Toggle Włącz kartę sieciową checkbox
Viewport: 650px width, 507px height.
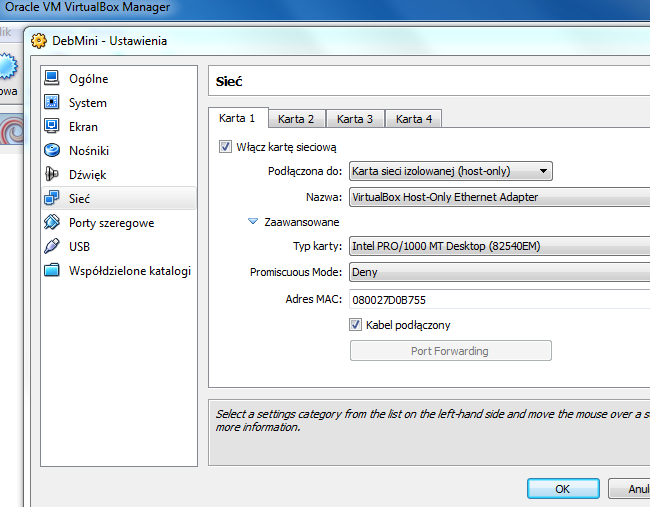pyautogui.click(x=225, y=146)
